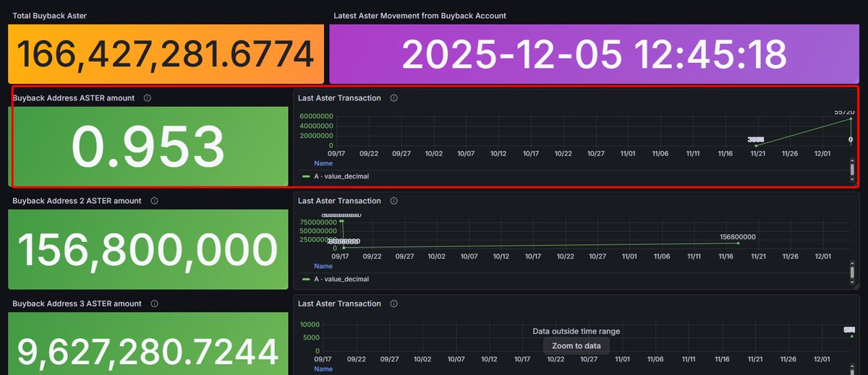Screen dimensions: 868x375
Task: Open info icon of Last Aster Transaction beside 9,627,280.7244 panel
Action: click(x=393, y=304)
